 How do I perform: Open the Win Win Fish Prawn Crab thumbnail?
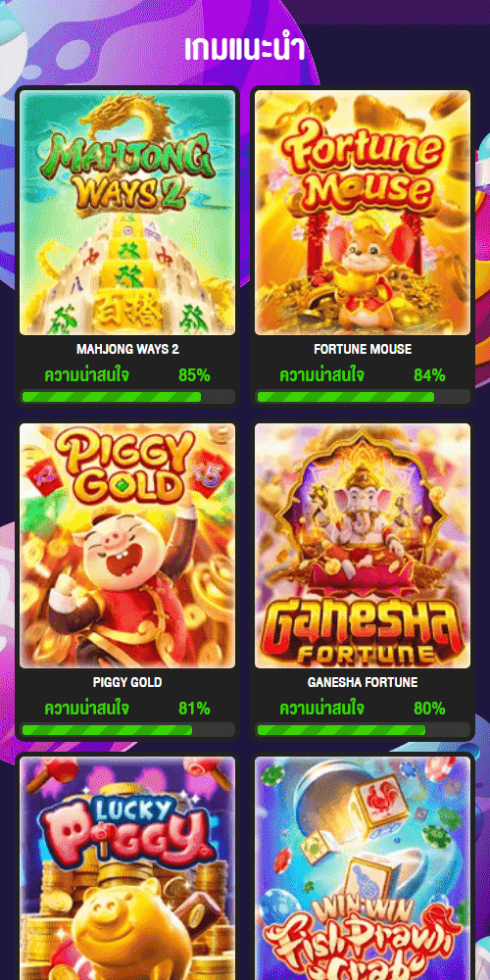pyautogui.click(x=363, y=868)
